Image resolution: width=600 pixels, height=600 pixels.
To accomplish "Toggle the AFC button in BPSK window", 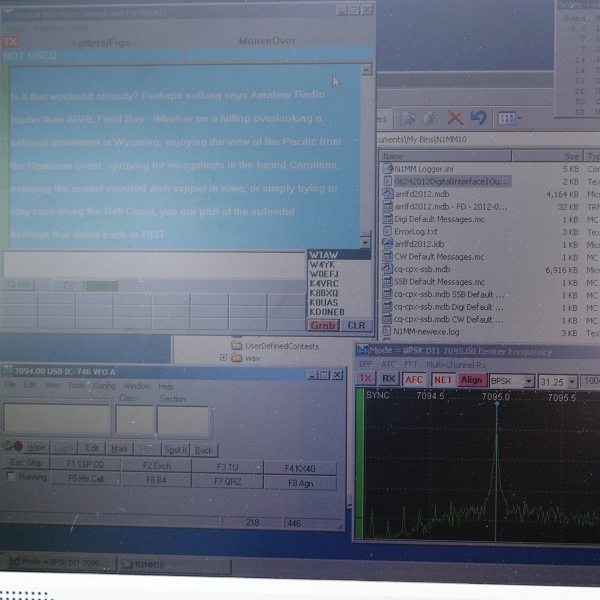I will click(414, 380).
